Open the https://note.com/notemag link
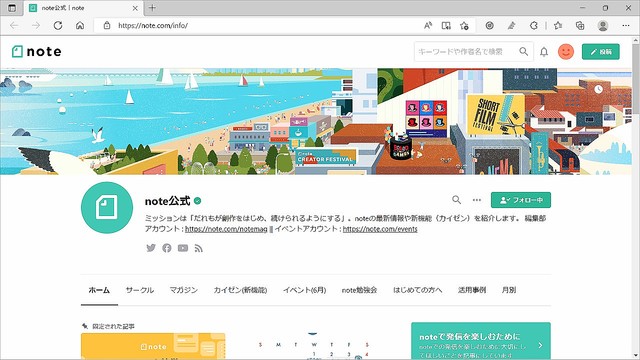 coord(226,229)
